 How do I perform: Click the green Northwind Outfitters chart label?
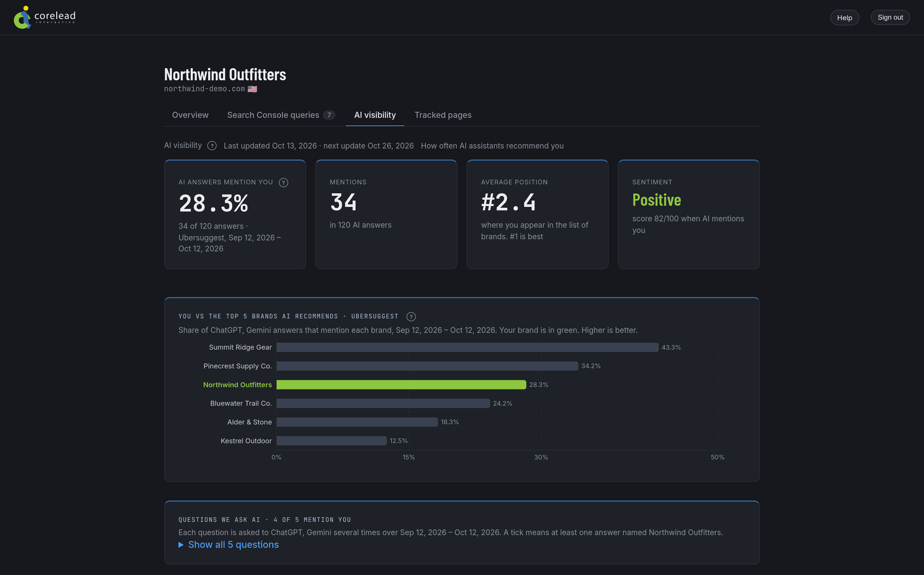pyautogui.click(x=237, y=385)
